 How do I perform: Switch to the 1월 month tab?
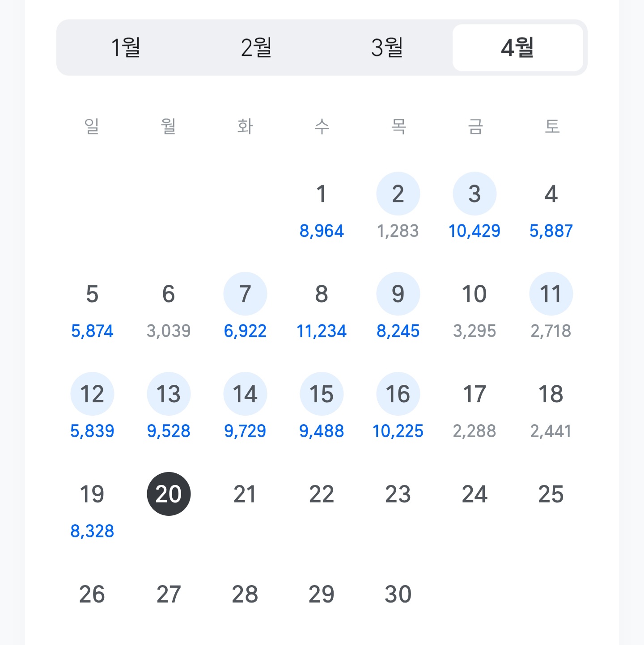point(126,47)
